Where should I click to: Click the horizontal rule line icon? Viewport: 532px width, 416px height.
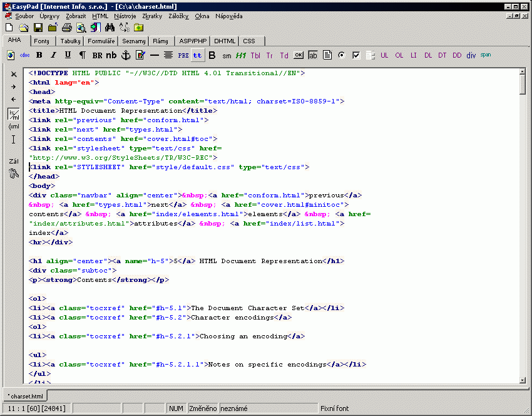pyautogui.click(x=154, y=55)
